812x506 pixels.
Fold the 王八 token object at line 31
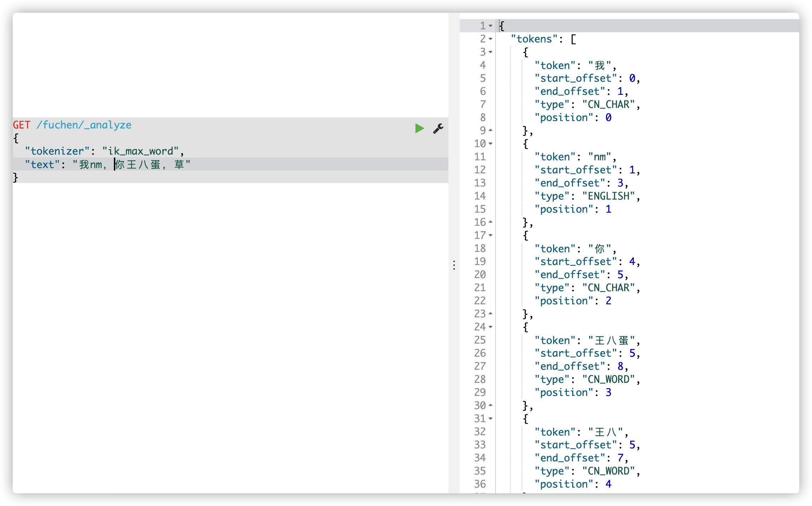pos(491,419)
